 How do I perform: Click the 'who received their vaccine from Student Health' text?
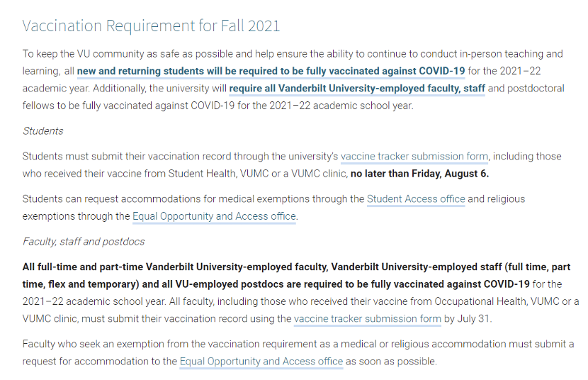click(130, 174)
